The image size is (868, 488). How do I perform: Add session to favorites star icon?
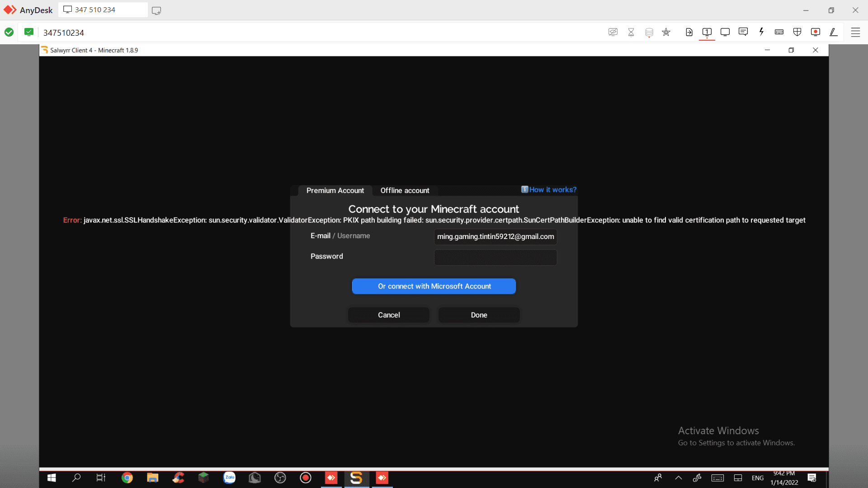pyautogui.click(x=666, y=32)
